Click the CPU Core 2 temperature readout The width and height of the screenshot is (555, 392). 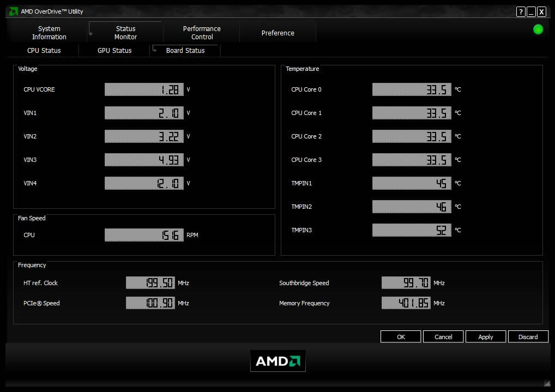(412, 136)
